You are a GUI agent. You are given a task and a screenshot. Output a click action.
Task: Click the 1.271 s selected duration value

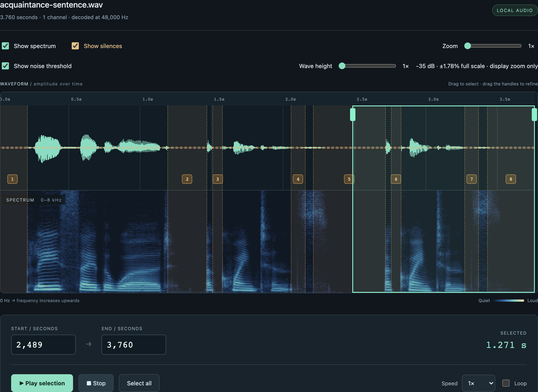(x=506, y=345)
